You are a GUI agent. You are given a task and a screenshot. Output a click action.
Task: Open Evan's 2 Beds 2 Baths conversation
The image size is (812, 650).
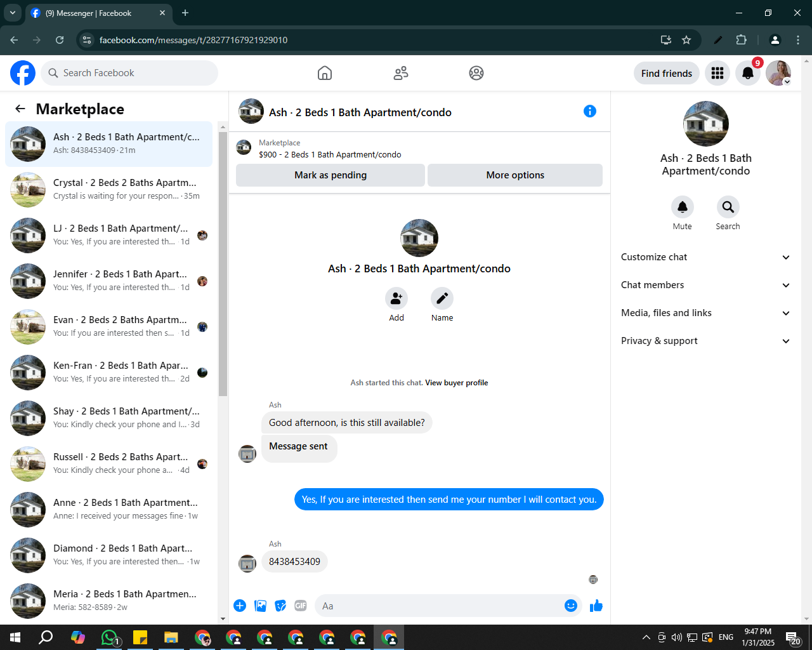[108, 327]
